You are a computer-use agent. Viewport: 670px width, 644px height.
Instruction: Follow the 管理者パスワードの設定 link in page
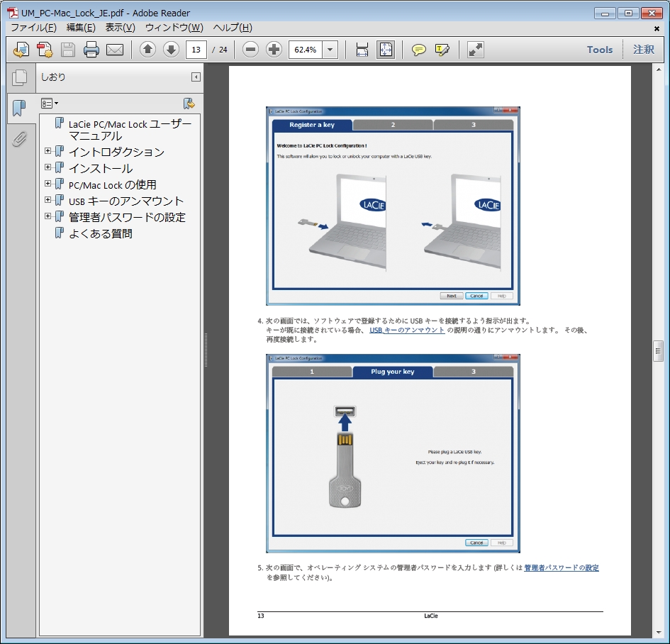(x=562, y=567)
